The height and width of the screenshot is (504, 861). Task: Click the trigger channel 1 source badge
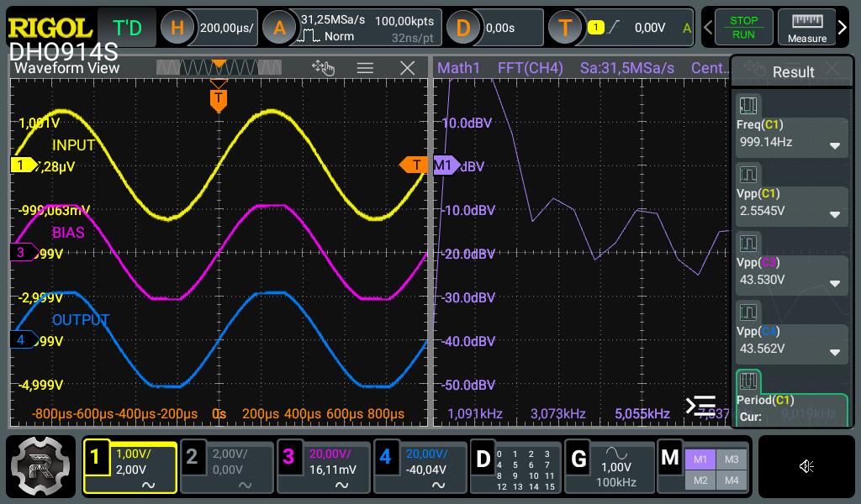tap(596, 27)
